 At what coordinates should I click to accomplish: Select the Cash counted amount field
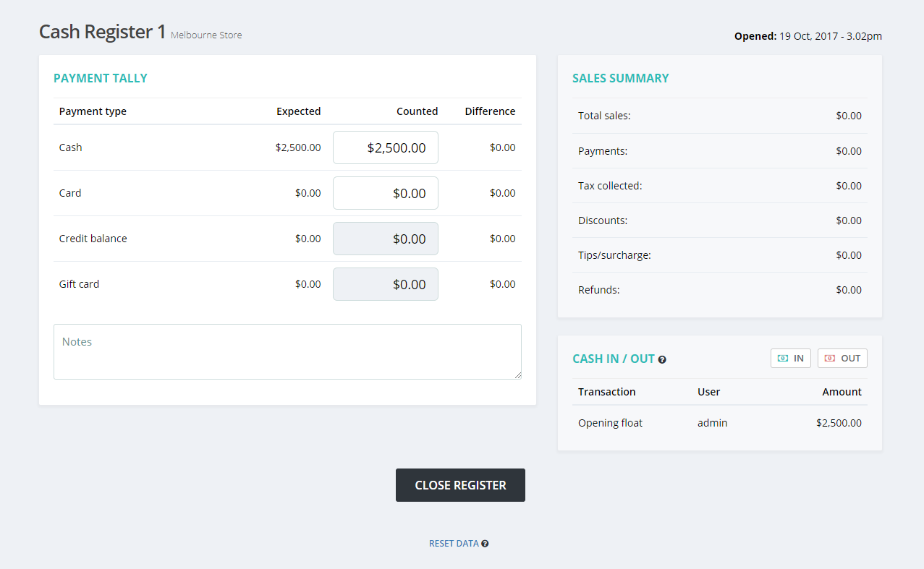(x=385, y=147)
